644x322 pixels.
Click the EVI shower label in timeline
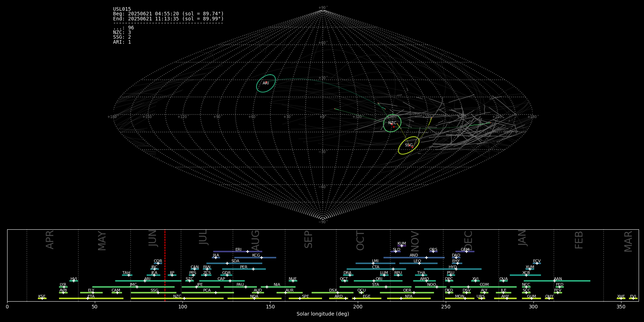tap(633, 297)
